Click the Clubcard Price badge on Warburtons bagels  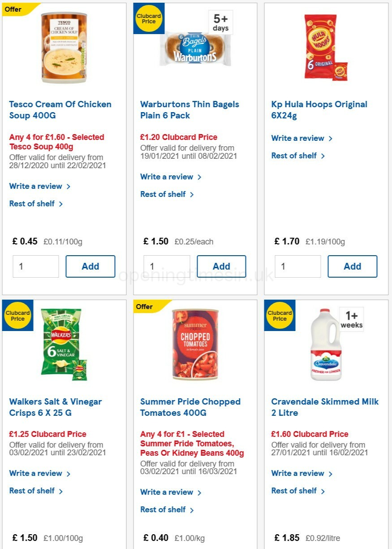point(148,18)
